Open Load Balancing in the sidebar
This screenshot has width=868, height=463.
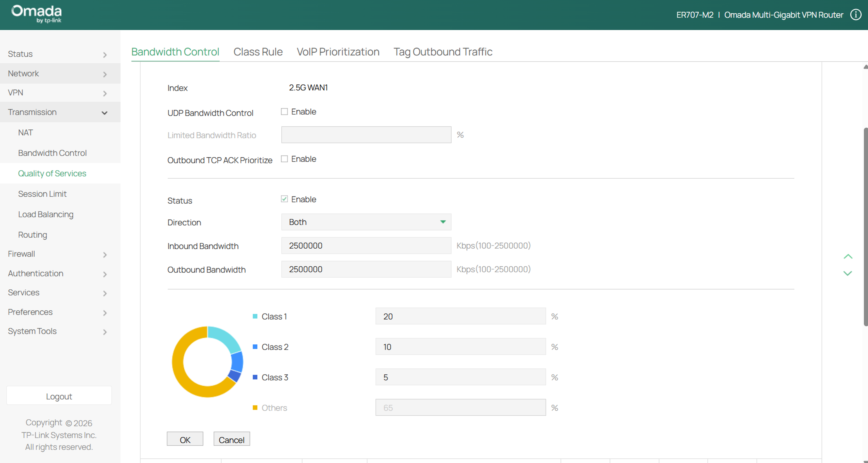pos(46,215)
